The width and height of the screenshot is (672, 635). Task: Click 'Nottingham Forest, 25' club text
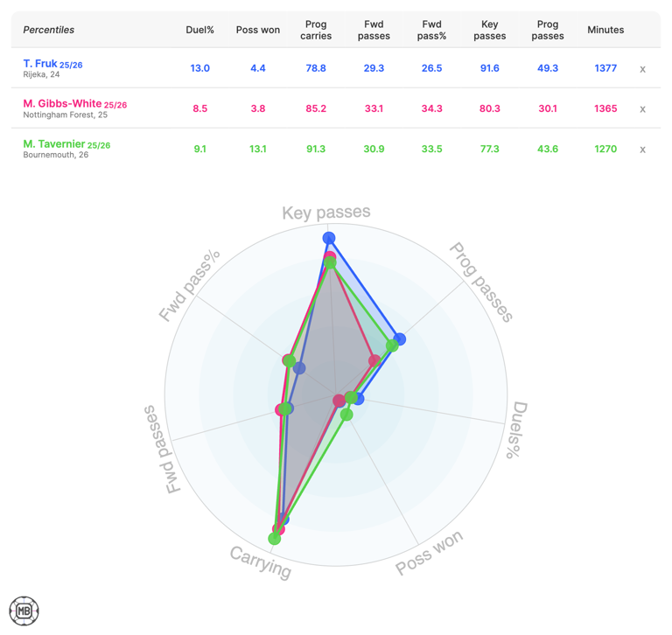coord(65,115)
